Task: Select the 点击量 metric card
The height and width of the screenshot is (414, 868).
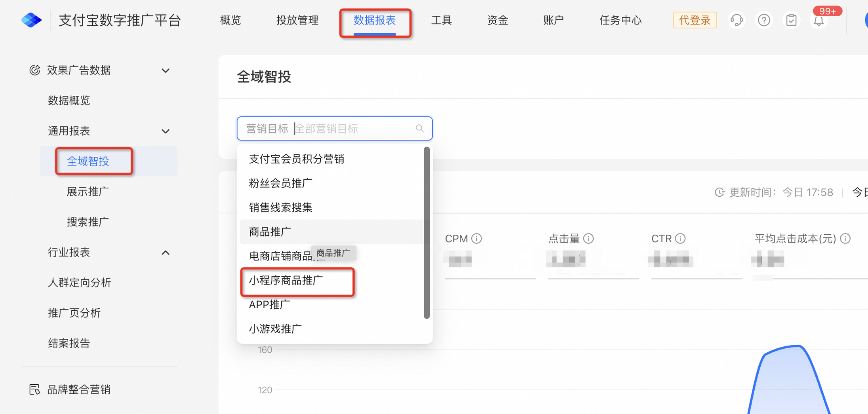Action: (x=593, y=255)
